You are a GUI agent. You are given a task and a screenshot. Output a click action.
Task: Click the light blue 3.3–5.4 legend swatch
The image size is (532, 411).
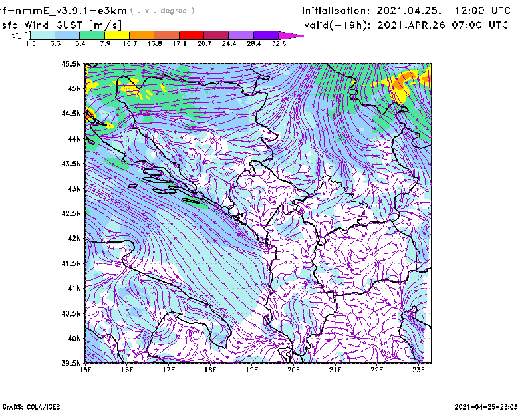[67, 35]
